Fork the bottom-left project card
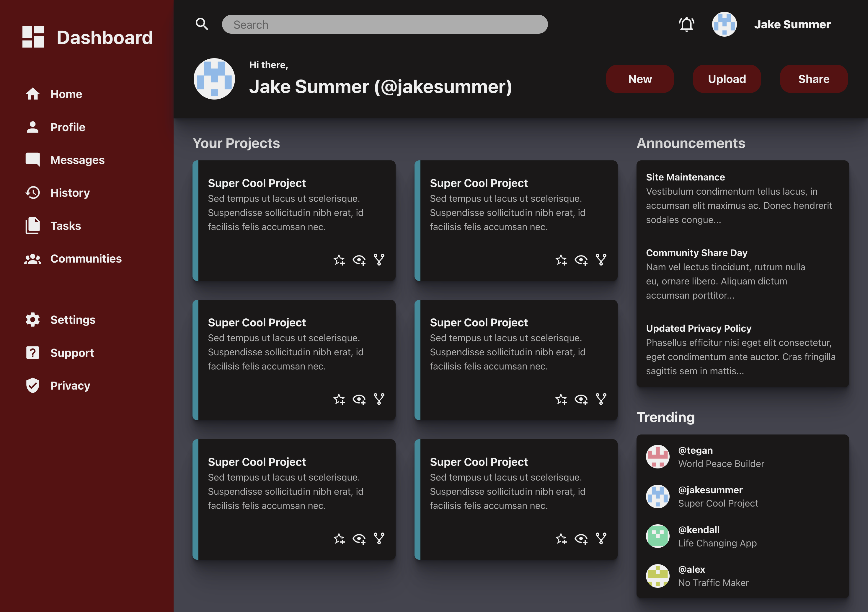Image resolution: width=868 pixels, height=612 pixels. point(379,539)
